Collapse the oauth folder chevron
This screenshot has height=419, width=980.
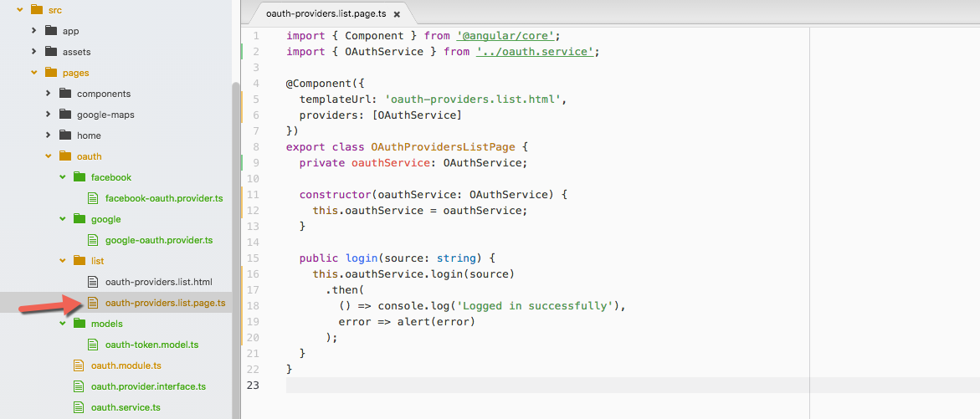(49, 156)
